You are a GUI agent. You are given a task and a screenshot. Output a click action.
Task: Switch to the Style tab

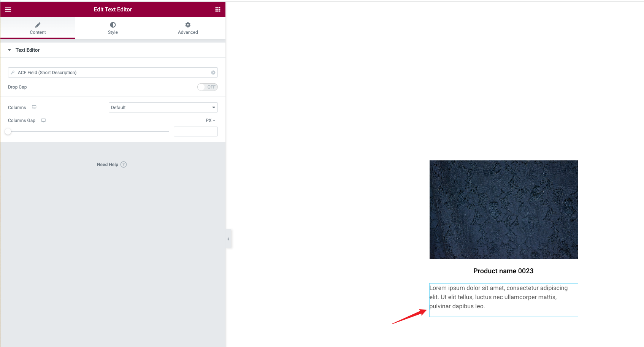(x=113, y=29)
